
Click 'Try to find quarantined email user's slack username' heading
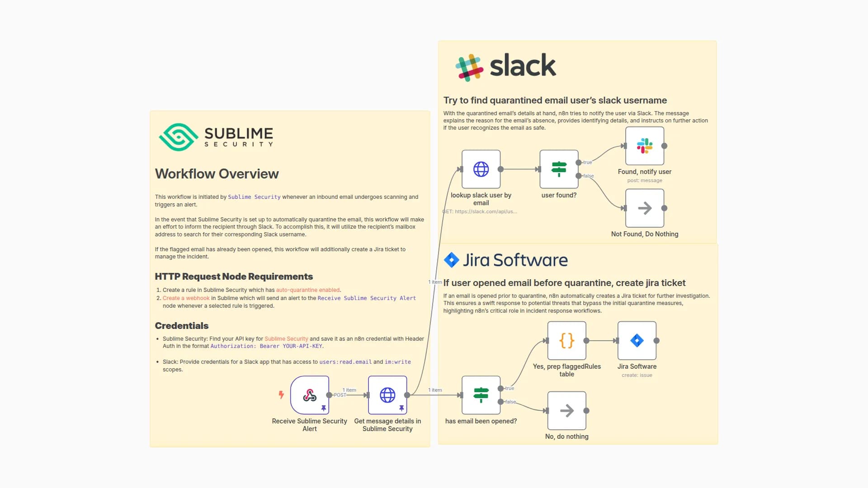coord(555,100)
